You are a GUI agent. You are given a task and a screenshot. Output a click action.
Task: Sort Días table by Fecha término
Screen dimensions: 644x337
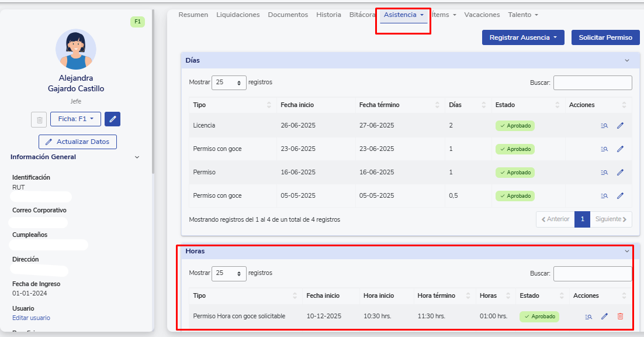[x=397, y=105]
